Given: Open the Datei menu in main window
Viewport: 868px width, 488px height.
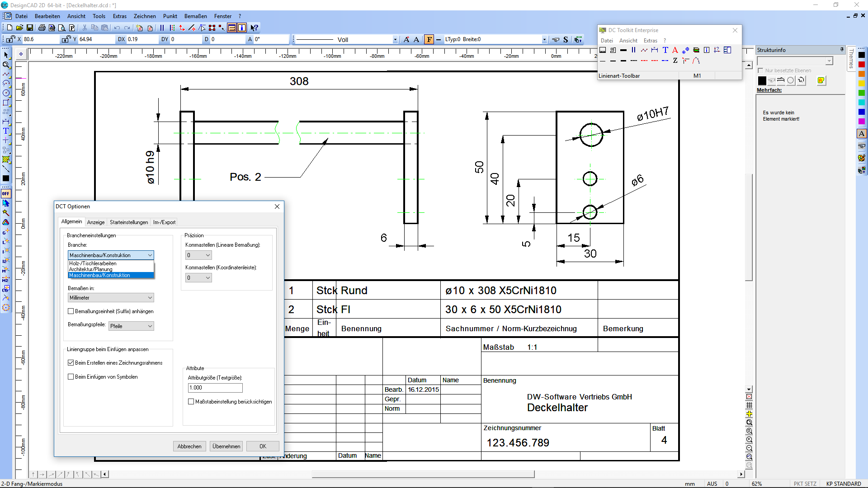Looking at the screenshot, I should pyautogui.click(x=21, y=16).
